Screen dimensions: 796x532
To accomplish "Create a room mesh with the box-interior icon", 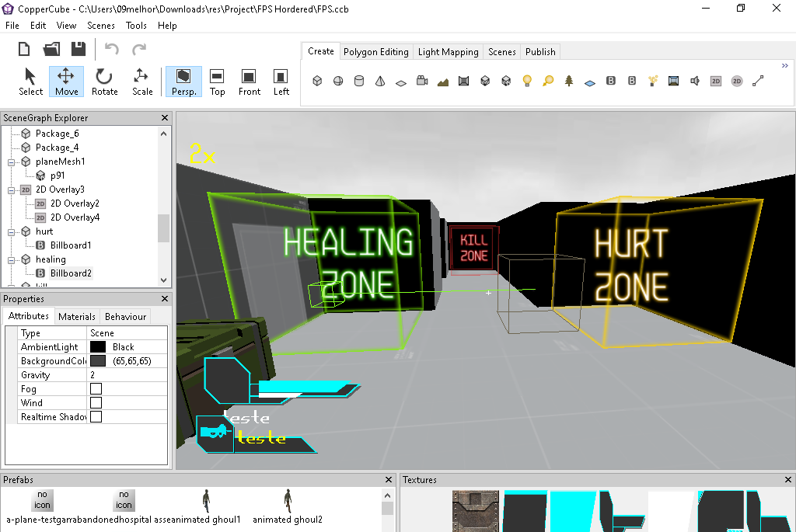I will pyautogui.click(x=463, y=81).
